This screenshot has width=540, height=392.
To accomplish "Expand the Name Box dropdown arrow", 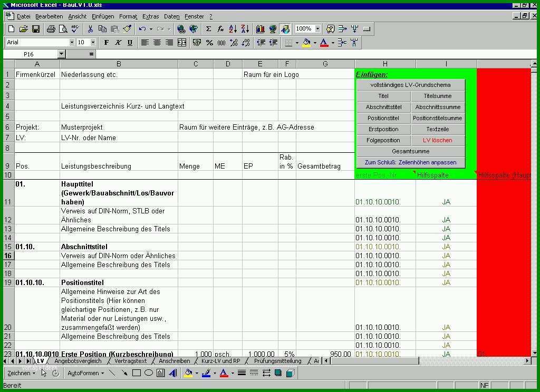I will tap(61, 54).
